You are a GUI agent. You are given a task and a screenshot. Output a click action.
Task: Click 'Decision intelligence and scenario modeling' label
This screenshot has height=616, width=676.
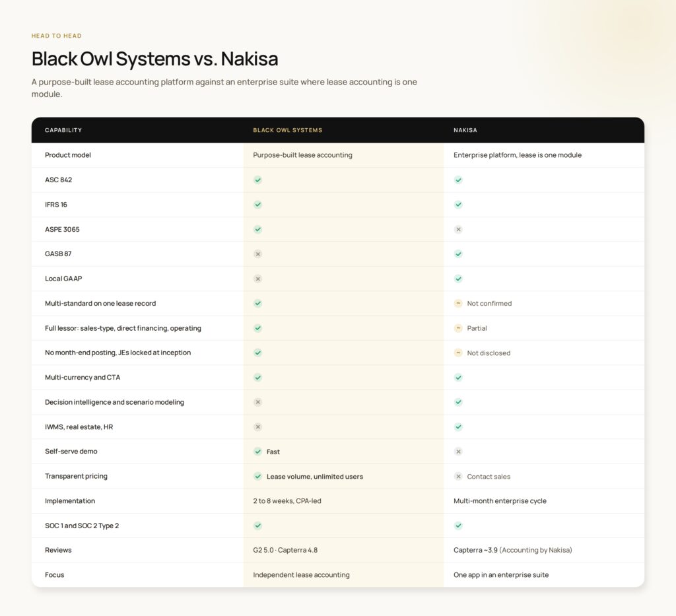114,402
